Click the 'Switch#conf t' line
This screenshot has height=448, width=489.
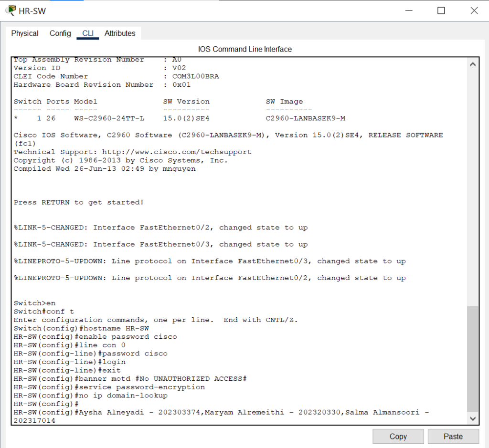(x=43, y=312)
